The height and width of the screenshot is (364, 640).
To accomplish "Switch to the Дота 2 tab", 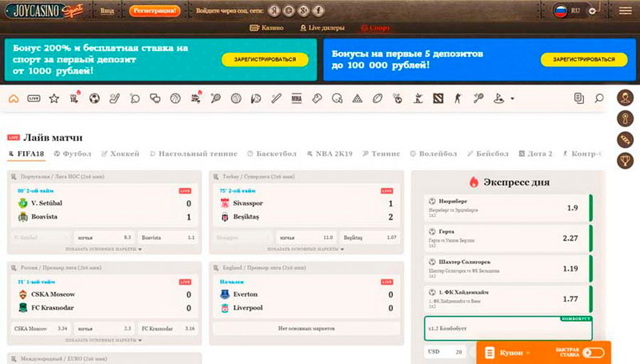I will 535,154.
